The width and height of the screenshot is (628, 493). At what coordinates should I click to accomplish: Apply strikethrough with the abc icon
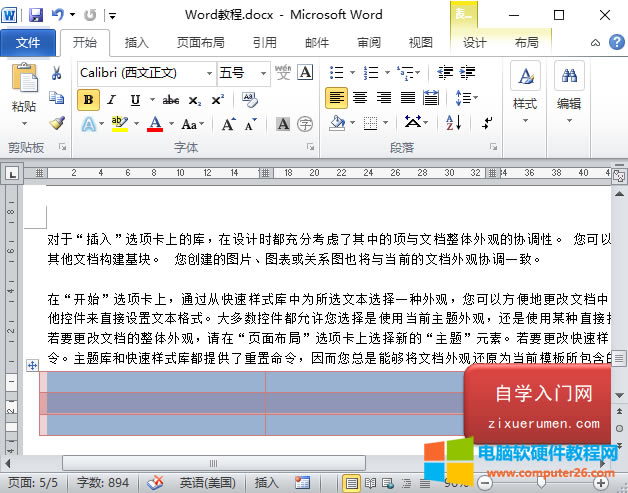[x=171, y=100]
